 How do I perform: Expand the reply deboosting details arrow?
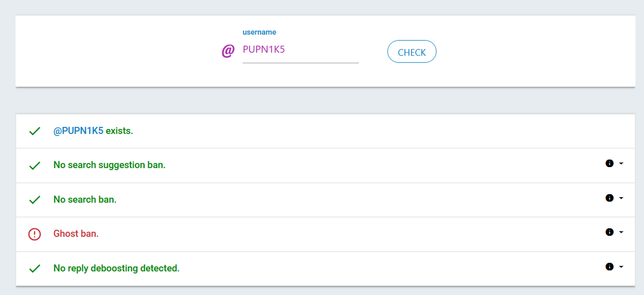click(621, 267)
